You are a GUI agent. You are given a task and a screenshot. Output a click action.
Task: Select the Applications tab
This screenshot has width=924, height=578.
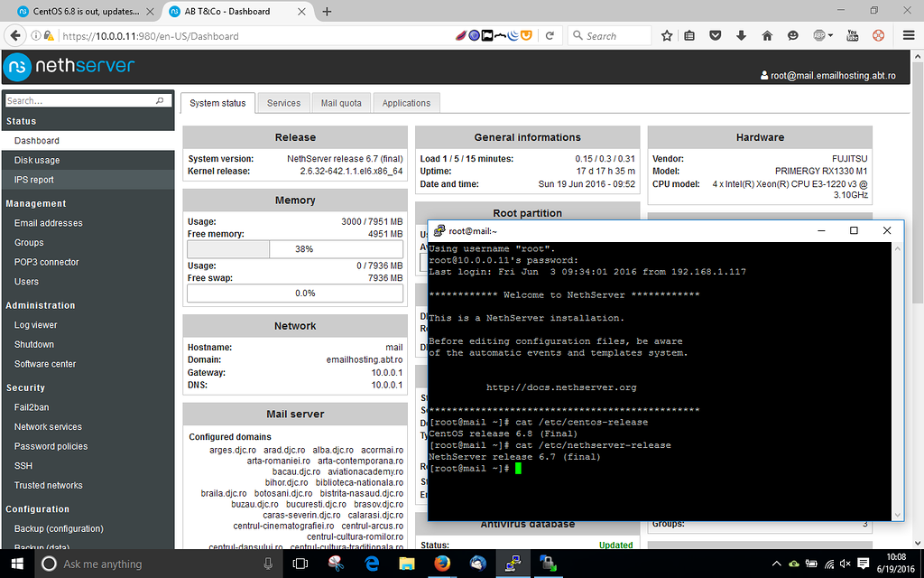(406, 102)
